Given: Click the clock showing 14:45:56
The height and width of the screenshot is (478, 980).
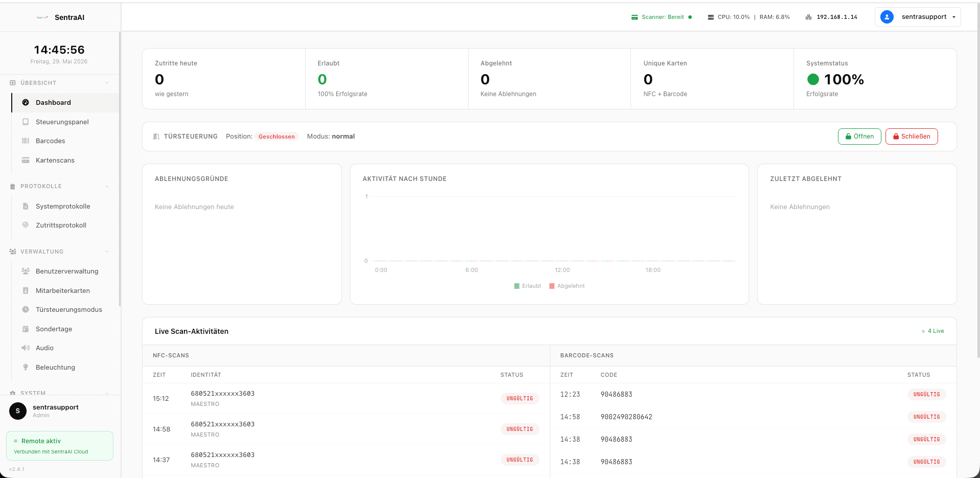Looking at the screenshot, I should (x=59, y=50).
